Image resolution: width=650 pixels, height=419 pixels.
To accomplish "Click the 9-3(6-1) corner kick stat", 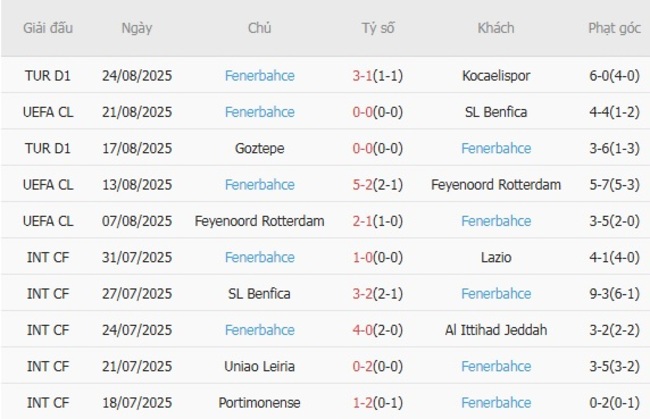I will tap(615, 294).
